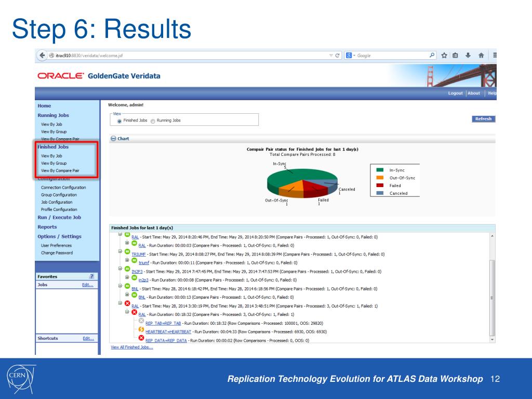Open View By Job under Running Jobs
The image size is (532, 399).
(x=51, y=124)
